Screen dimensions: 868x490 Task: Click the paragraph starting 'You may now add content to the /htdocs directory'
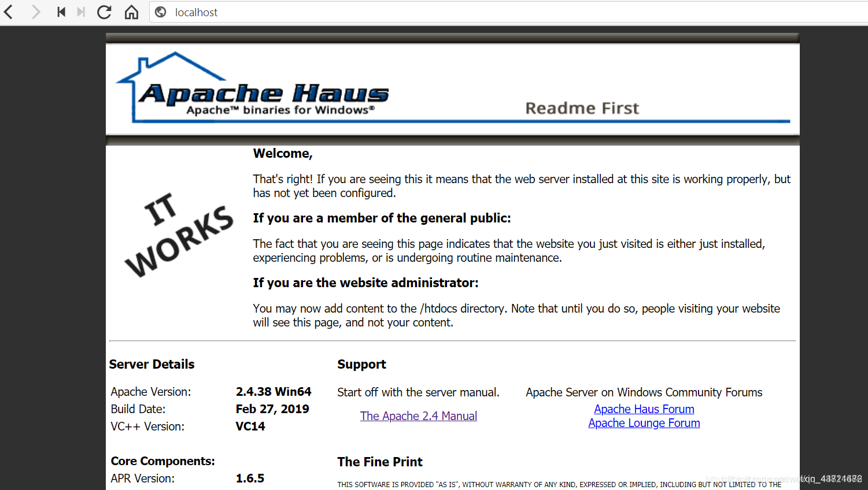(x=516, y=315)
